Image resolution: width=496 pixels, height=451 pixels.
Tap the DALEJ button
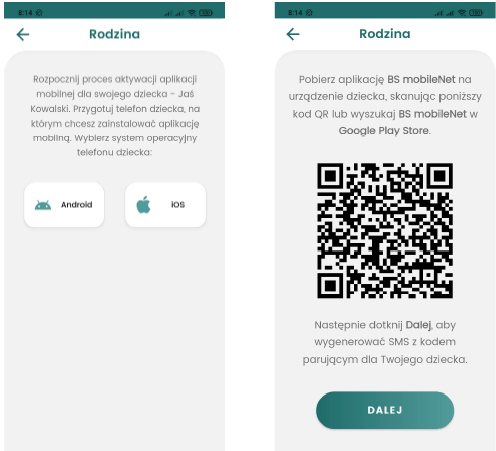pos(385,410)
